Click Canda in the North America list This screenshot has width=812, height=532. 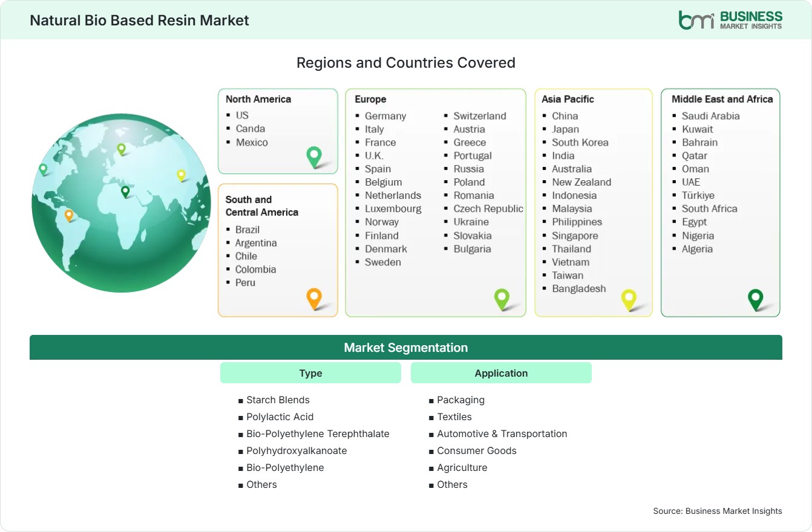pyautogui.click(x=250, y=128)
